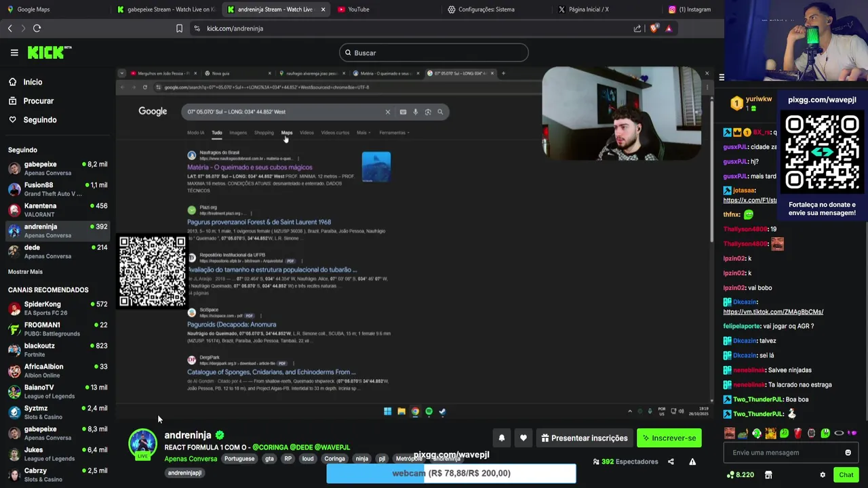
Task: Open Procurar in the sidebar
Action: pyautogui.click(x=38, y=101)
